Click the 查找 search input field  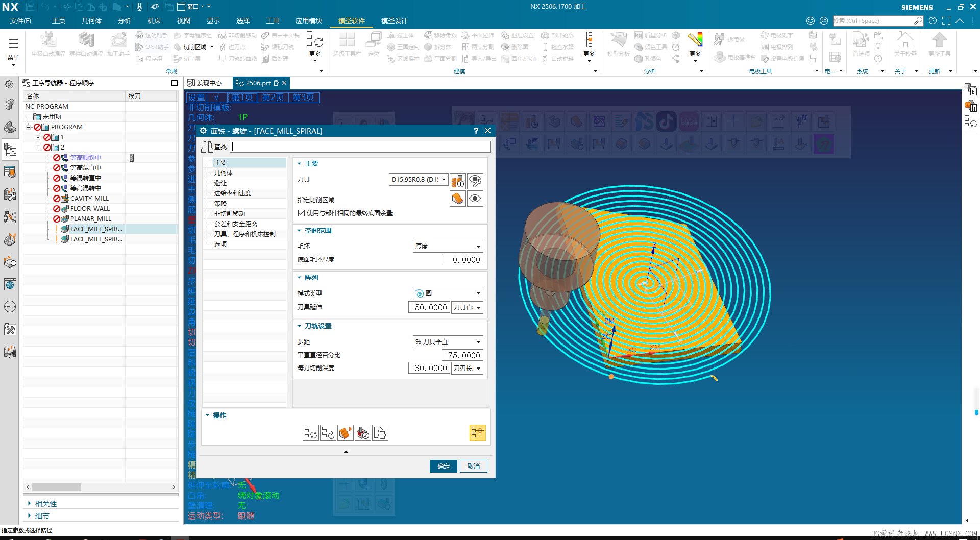pos(360,147)
